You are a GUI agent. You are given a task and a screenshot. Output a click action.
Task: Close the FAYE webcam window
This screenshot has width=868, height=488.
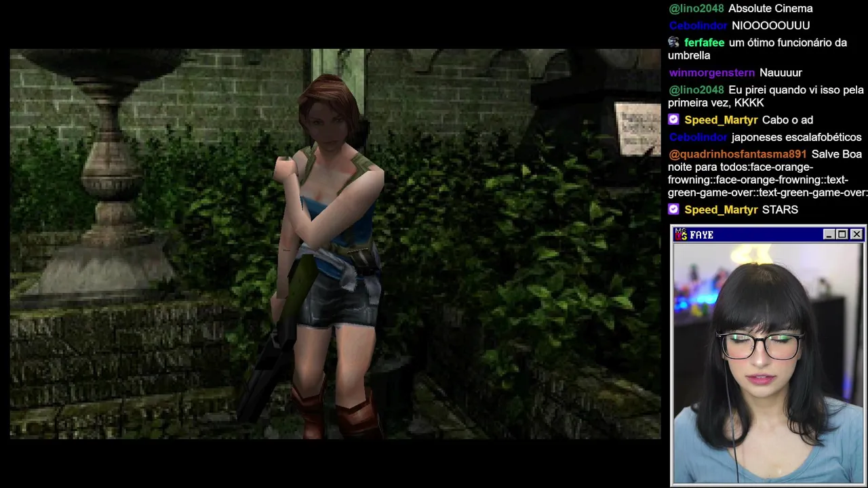click(856, 235)
